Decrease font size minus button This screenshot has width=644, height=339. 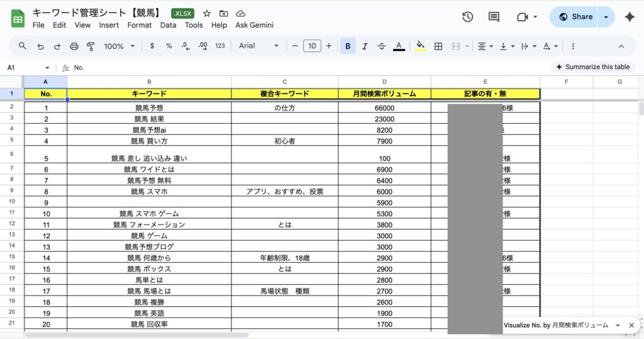[x=295, y=46]
